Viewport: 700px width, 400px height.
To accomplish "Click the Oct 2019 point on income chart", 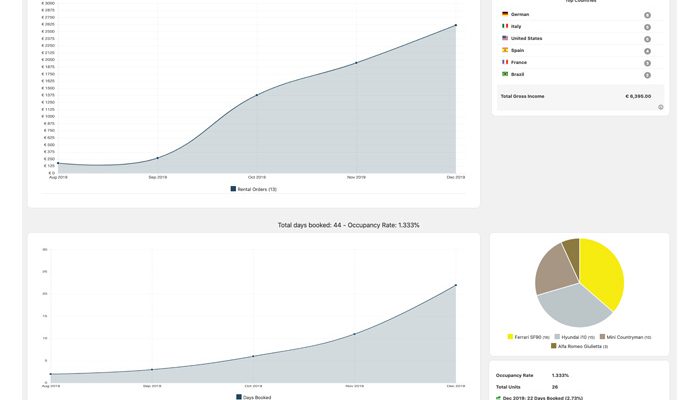I will coord(257,95).
